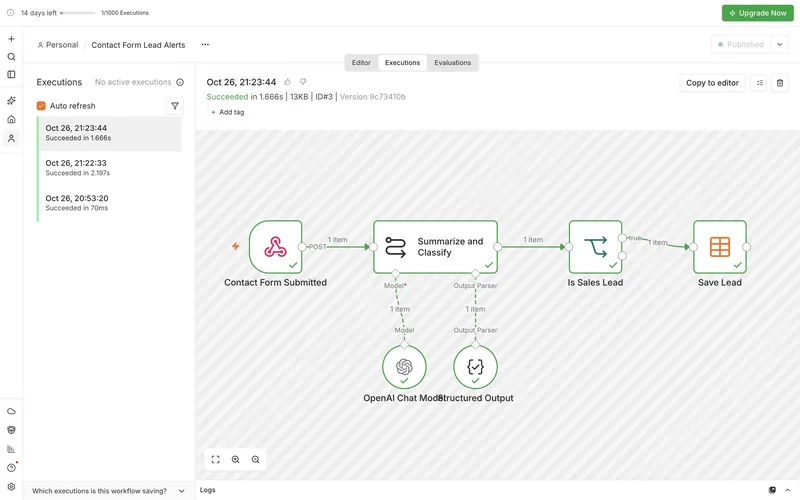Select execution Oct 26, 21:22:33

tap(110, 168)
